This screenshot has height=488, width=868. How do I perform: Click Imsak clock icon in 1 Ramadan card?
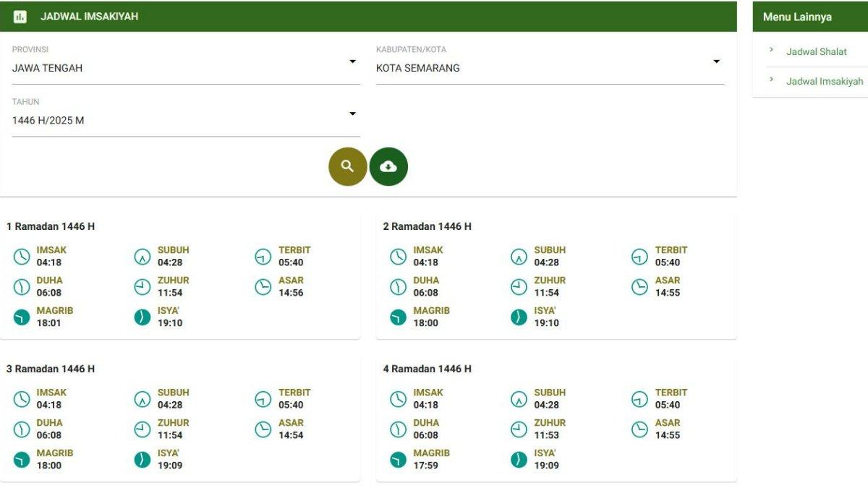[x=22, y=257]
